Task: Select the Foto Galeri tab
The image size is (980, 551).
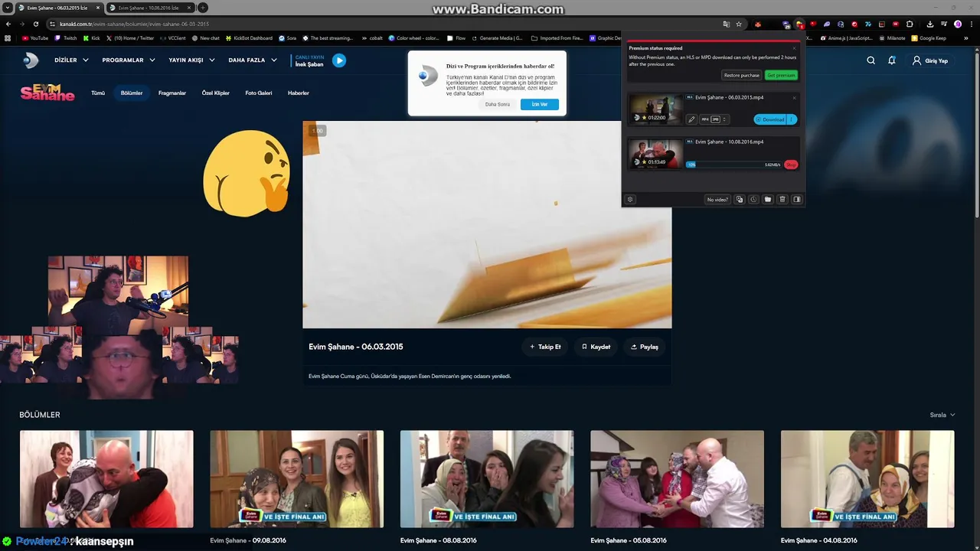Action: pyautogui.click(x=259, y=93)
